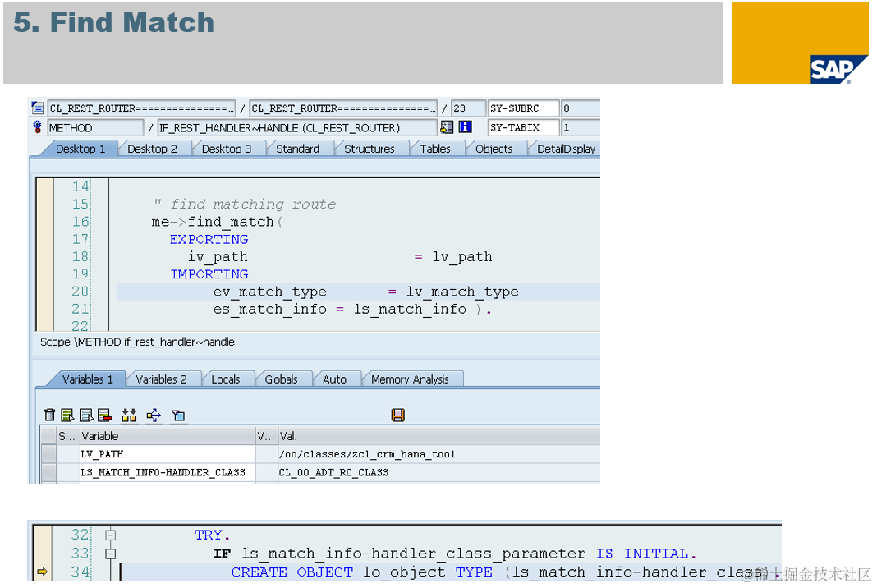Screen dimensions: 877x588
Task: Open the Memory Analysis tab
Action: point(410,379)
